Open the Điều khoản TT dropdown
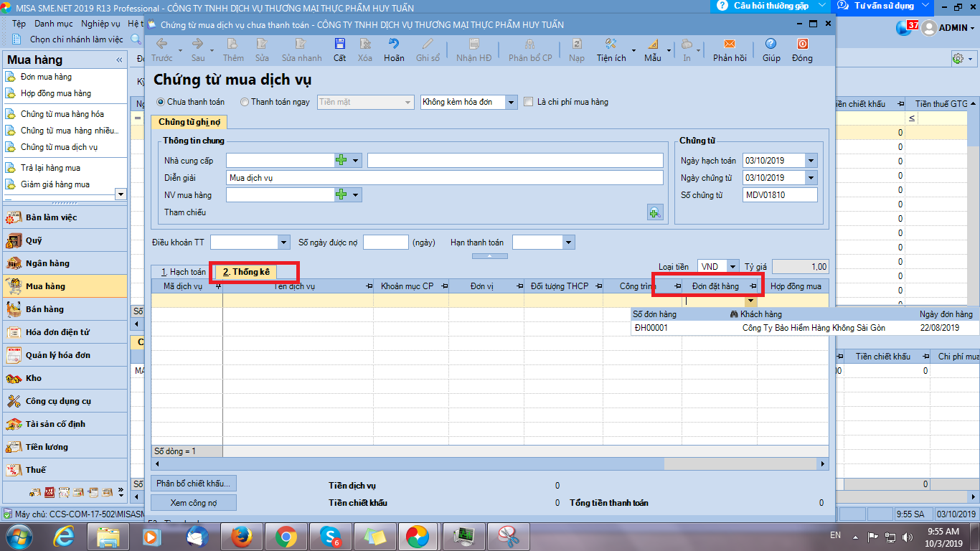This screenshot has width=980, height=551. [284, 242]
